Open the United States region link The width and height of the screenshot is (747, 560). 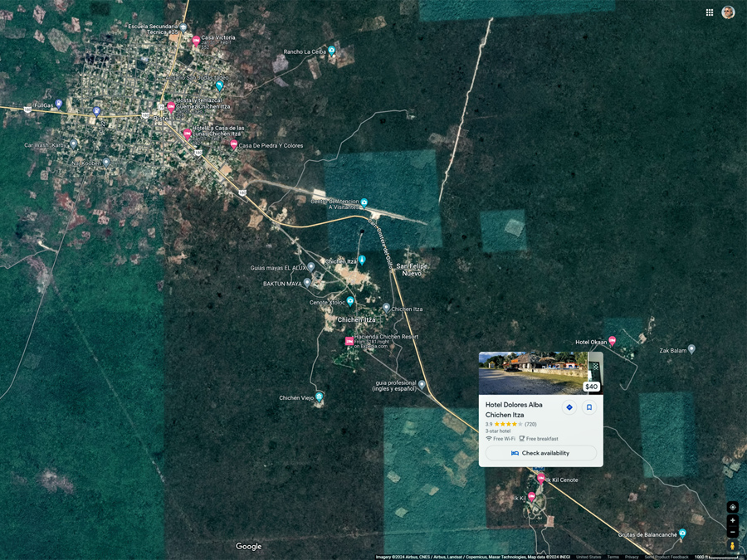click(x=588, y=558)
